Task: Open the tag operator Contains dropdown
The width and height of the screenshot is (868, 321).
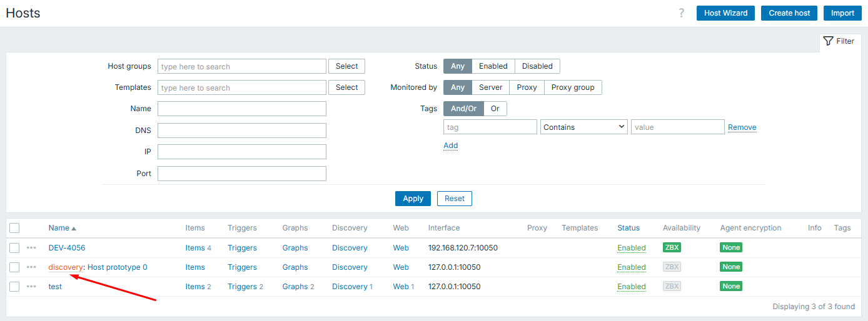Action: point(584,127)
